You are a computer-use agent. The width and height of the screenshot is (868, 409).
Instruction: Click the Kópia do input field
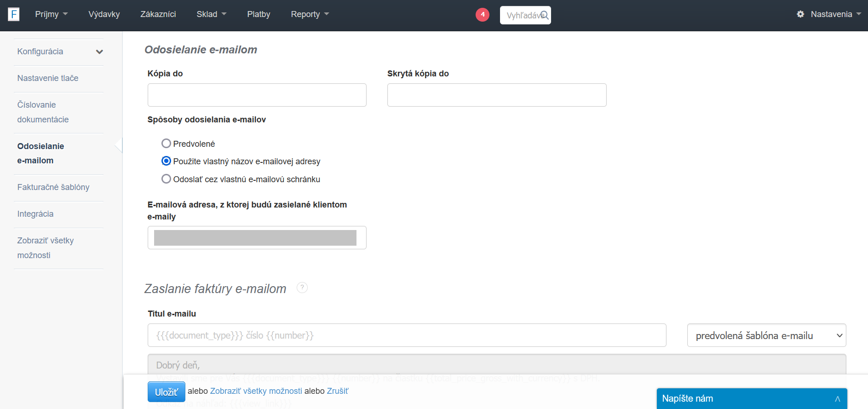(257, 95)
